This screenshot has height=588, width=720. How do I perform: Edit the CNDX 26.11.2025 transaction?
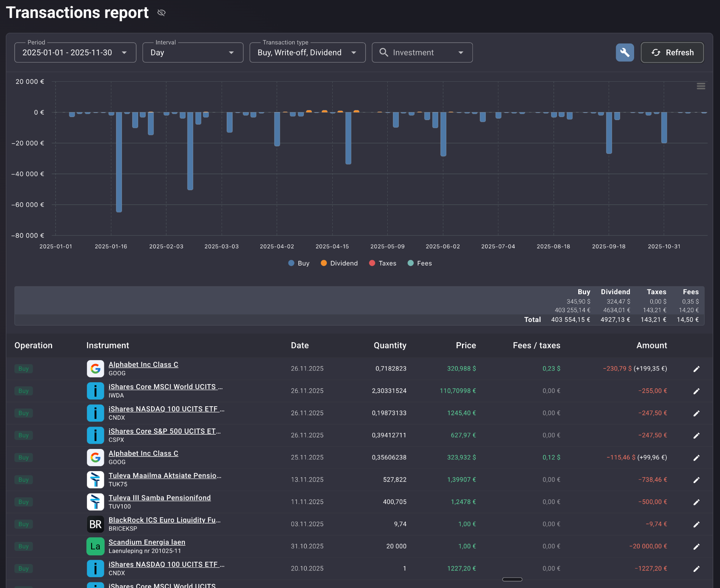696,413
